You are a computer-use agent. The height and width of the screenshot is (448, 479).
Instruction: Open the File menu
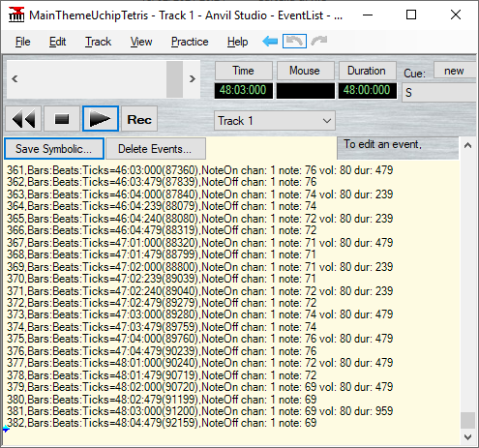click(23, 42)
